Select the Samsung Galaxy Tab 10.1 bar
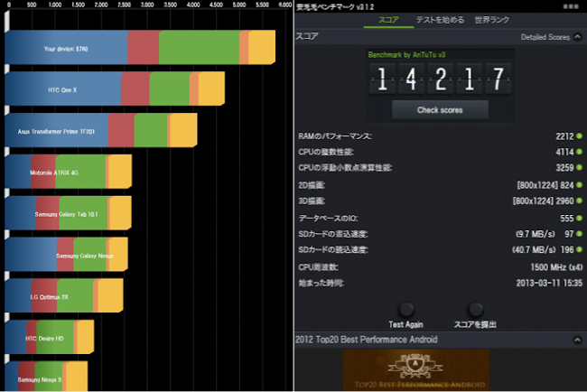The width and height of the screenshot is (587, 392). [68, 213]
